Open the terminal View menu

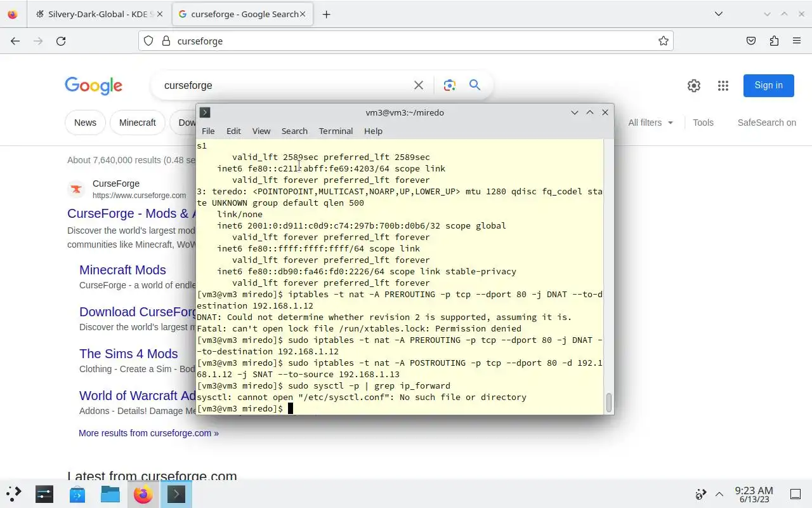point(261,131)
